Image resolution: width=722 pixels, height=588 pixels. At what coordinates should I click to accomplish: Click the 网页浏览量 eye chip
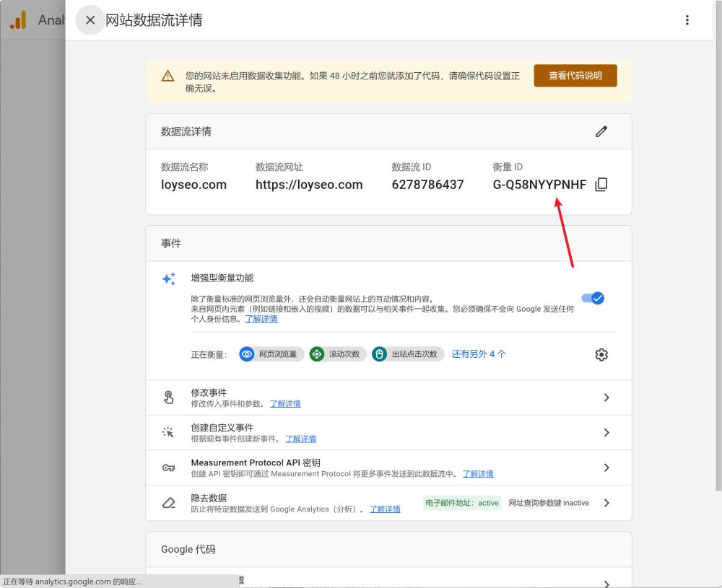tap(271, 354)
